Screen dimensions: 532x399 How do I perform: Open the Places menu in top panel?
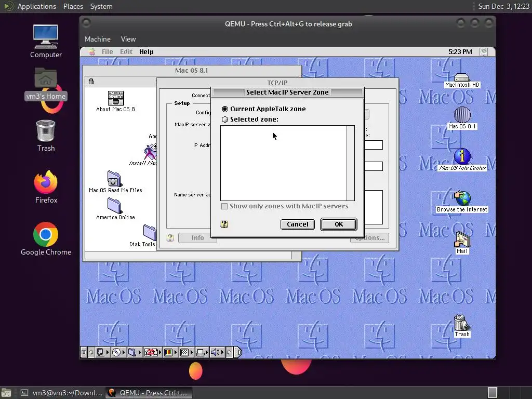pyautogui.click(x=73, y=6)
